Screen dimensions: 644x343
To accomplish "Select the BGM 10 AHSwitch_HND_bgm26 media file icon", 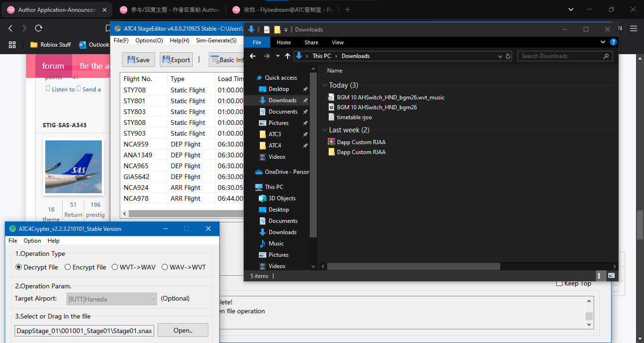I will [331, 107].
